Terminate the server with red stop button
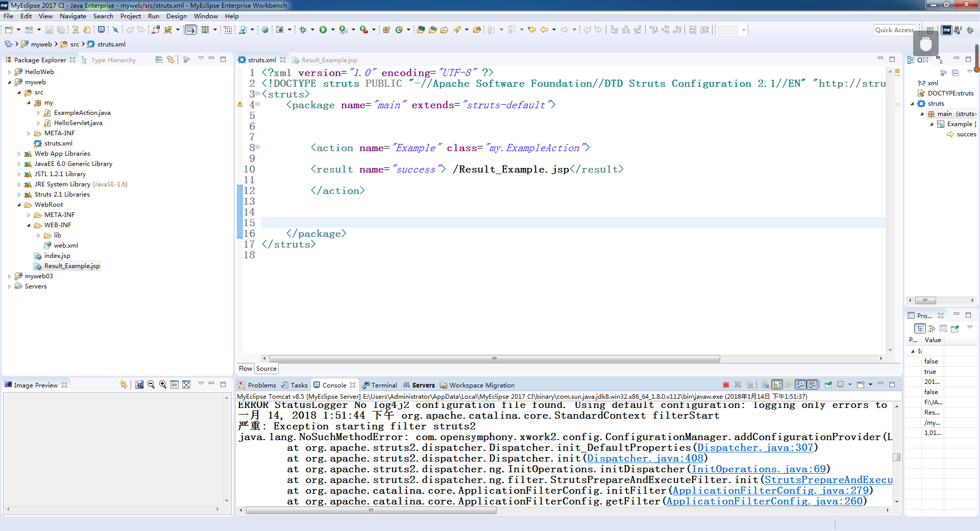 pyautogui.click(x=726, y=385)
